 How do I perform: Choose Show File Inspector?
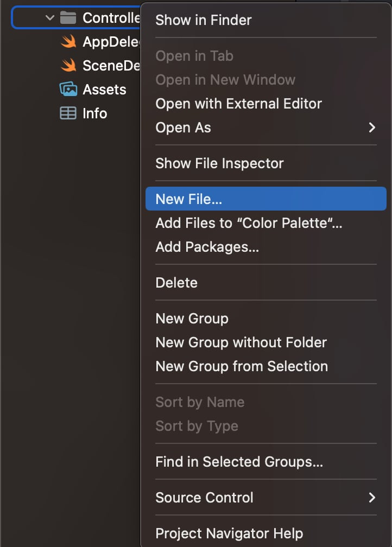click(219, 163)
